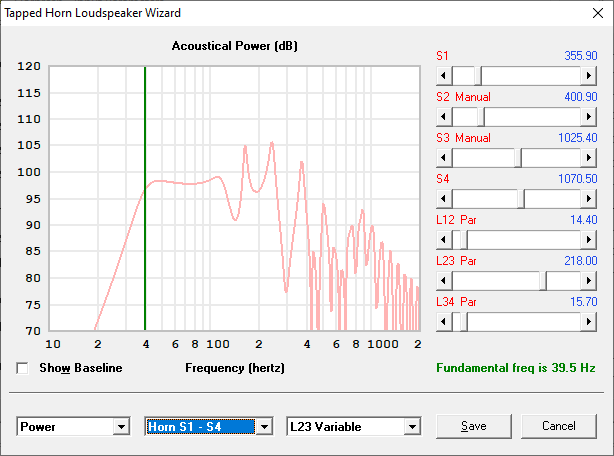Open the L23 Variable dropdown

(x=412, y=427)
